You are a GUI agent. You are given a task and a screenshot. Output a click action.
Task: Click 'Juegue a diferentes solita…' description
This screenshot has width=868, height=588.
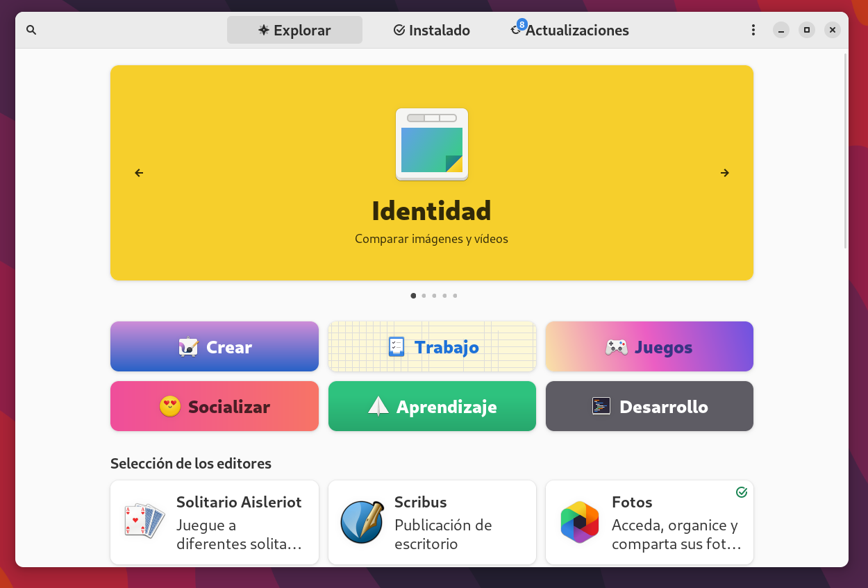click(x=239, y=535)
